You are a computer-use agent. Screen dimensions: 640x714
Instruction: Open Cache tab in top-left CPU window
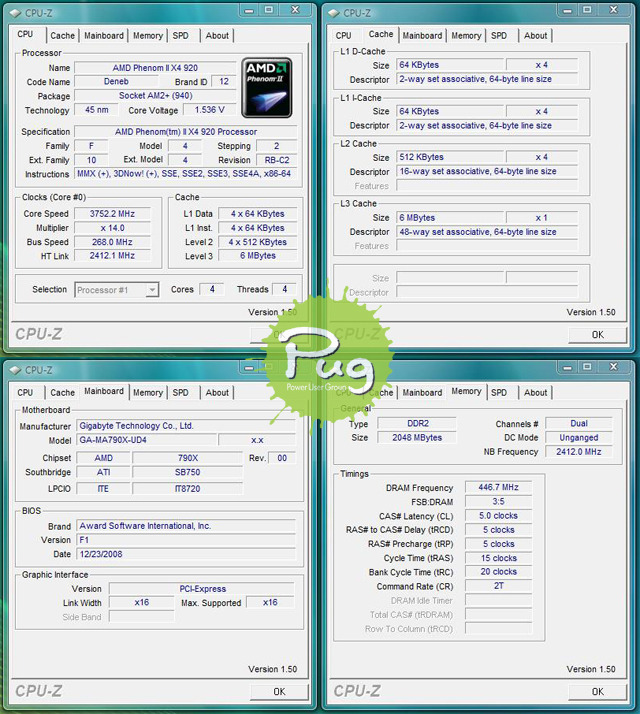(62, 36)
